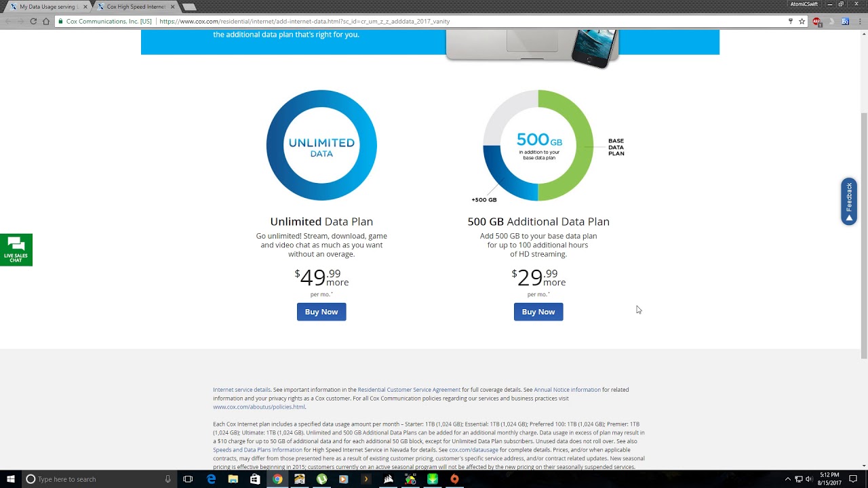Viewport: 868px width, 488px height.
Task: Reload the current page
Action: [33, 21]
